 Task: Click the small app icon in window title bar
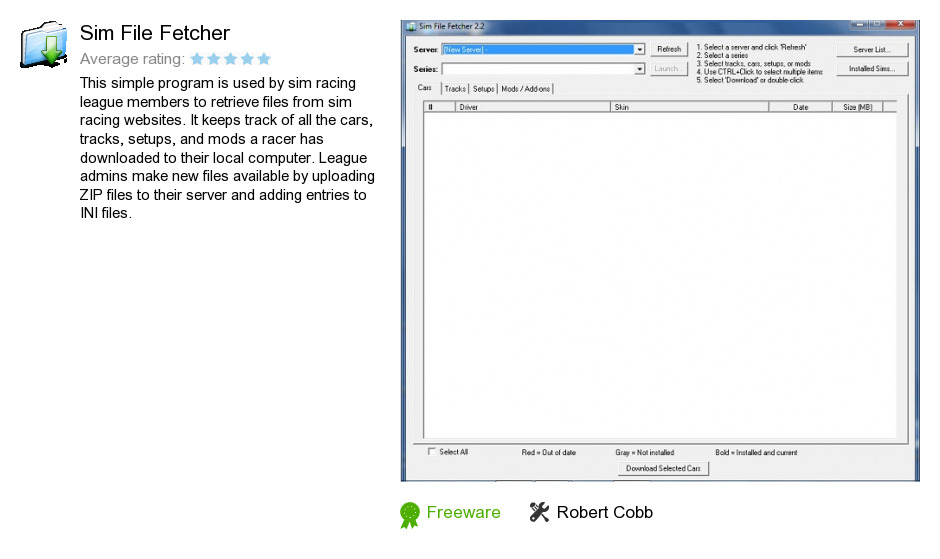coord(411,26)
